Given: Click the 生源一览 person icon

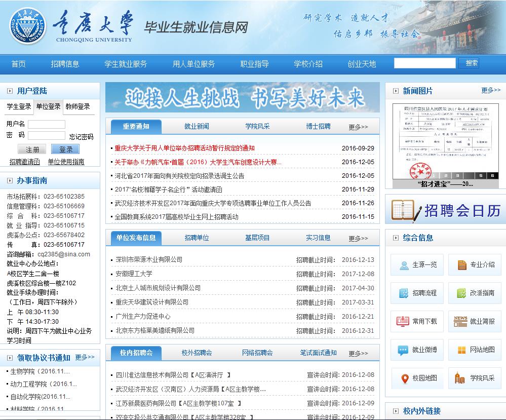Looking at the screenshot, I should click(404, 265).
